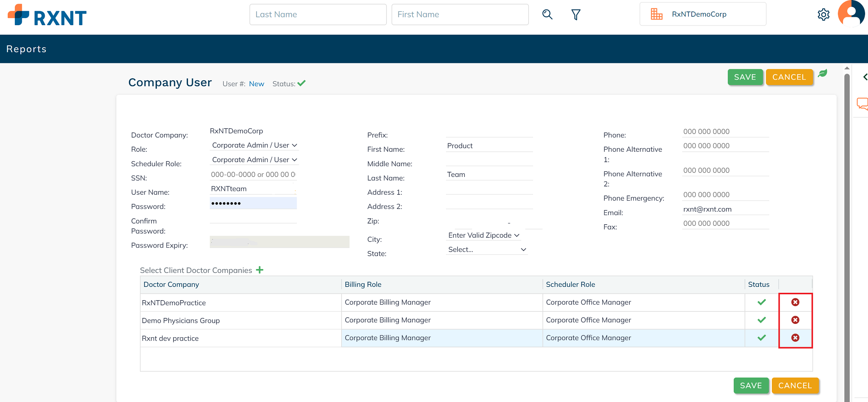This screenshot has width=868, height=402.
Task: Open the Role dropdown
Action: (254, 145)
